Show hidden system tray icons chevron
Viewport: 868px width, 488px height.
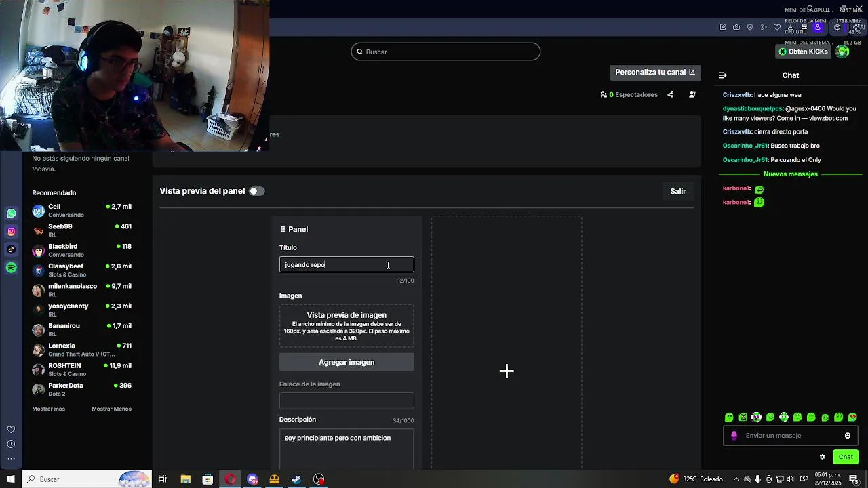tap(736, 479)
